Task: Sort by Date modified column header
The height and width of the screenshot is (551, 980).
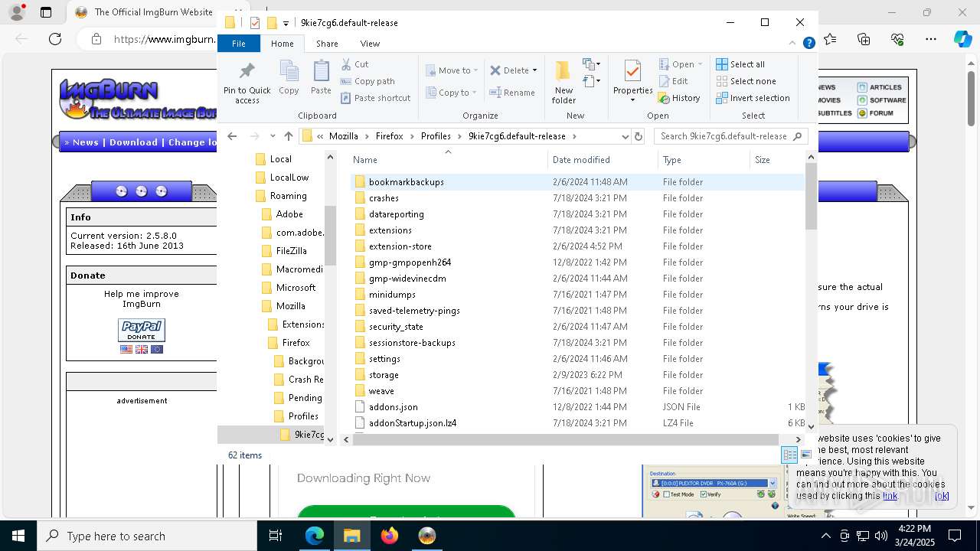Action: [x=603, y=160]
